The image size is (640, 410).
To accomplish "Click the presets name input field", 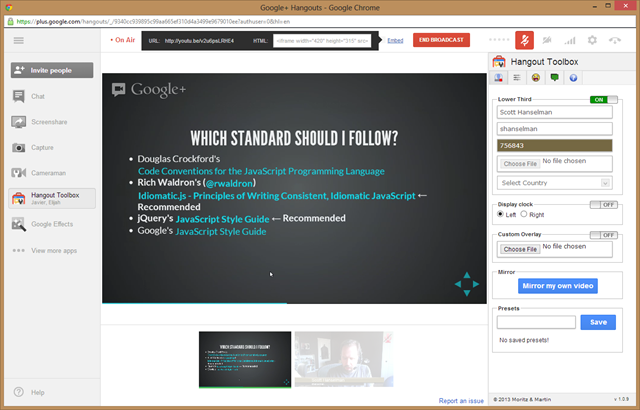I will coord(536,322).
